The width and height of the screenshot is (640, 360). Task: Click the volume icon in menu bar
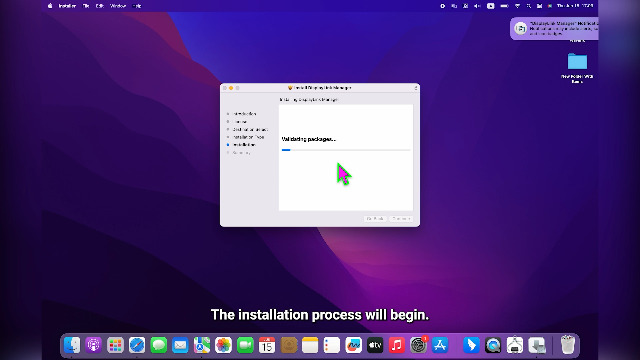(x=477, y=6)
